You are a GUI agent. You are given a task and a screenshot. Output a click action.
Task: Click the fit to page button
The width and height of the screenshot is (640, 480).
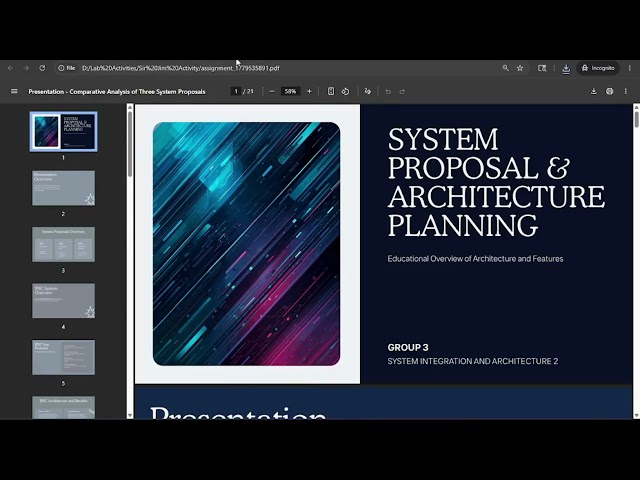[331, 91]
